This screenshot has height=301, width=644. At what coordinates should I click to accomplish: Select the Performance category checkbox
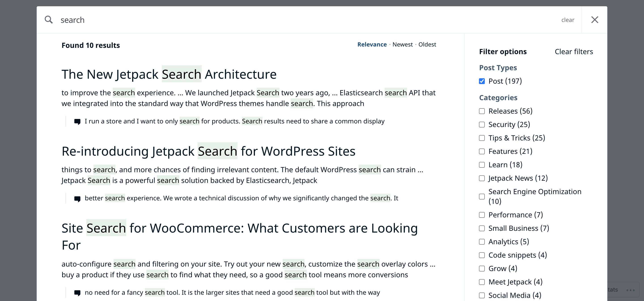click(482, 215)
